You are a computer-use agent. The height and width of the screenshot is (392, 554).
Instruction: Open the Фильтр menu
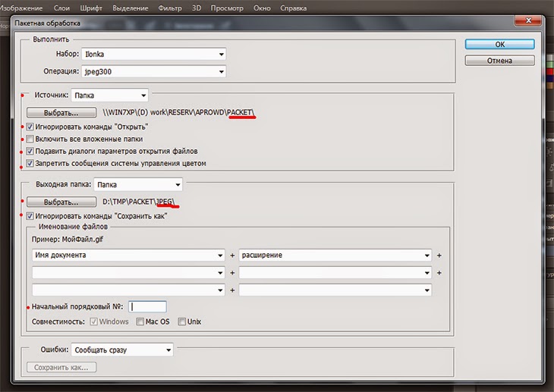coord(170,8)
